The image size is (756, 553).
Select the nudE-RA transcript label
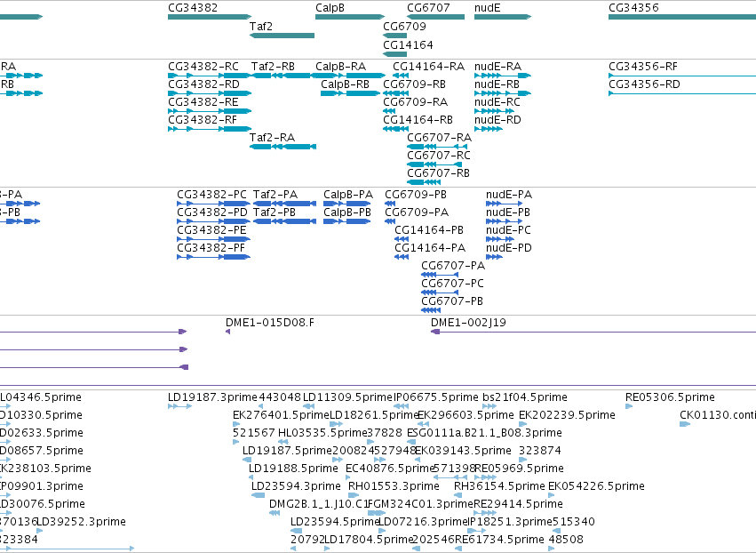[497, 66]
